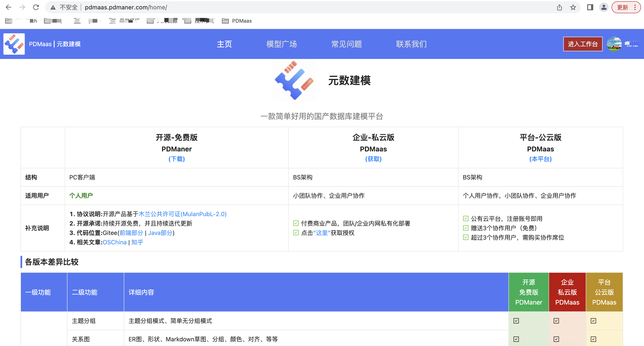Screen dimensions: 644x346
Task: Open the 联系我们 navigation tab
Action: 411,44
